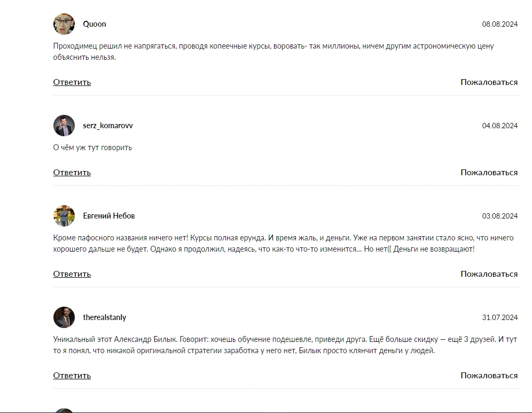Click Ответить under therealstanly's comment
This screenshot has height=413, width=532.
click(72, 376)
